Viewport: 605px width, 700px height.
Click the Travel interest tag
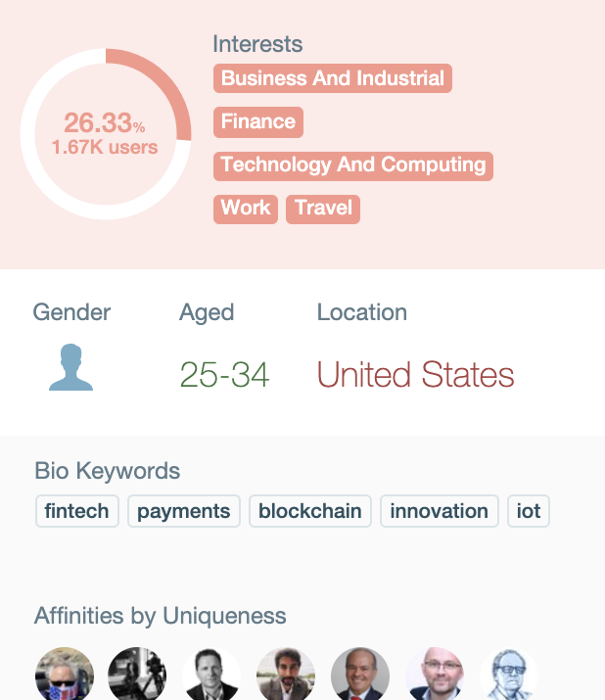tap(323, 208)
